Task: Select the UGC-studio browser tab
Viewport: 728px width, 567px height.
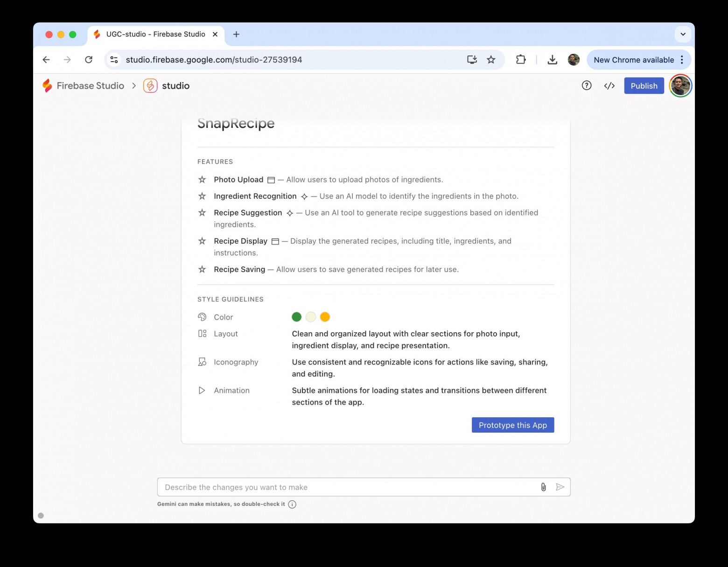Action: pyautogui.click(x=154, y=34)
